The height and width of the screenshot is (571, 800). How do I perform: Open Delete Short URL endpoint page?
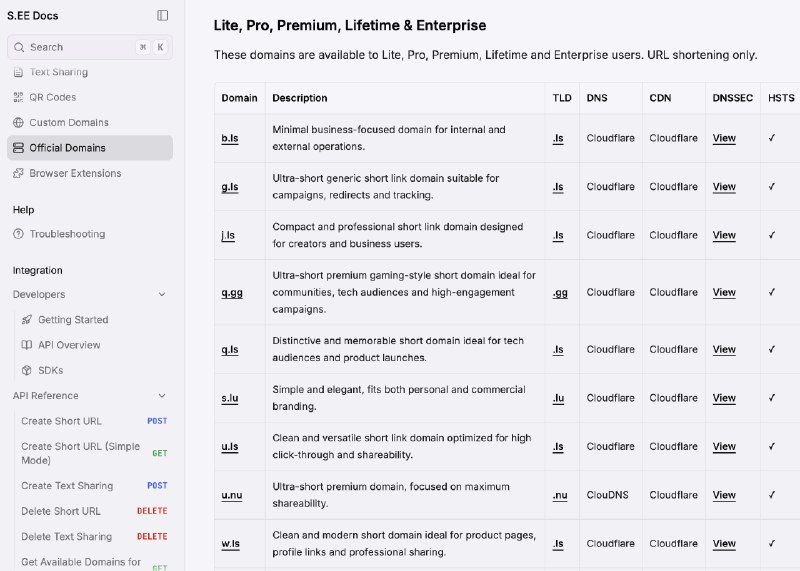[x=61, y=511]
